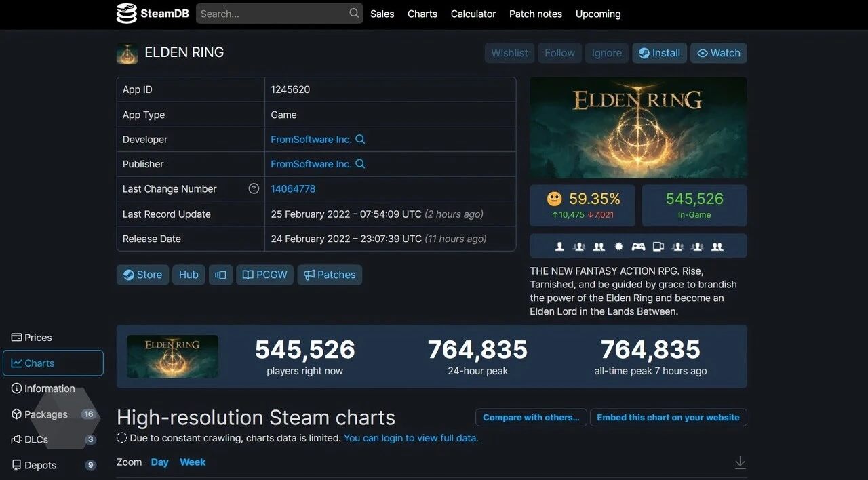Click the chart download icon
Image resolution: width=868 pixels, height=480 pixels.
click(740, 462)
